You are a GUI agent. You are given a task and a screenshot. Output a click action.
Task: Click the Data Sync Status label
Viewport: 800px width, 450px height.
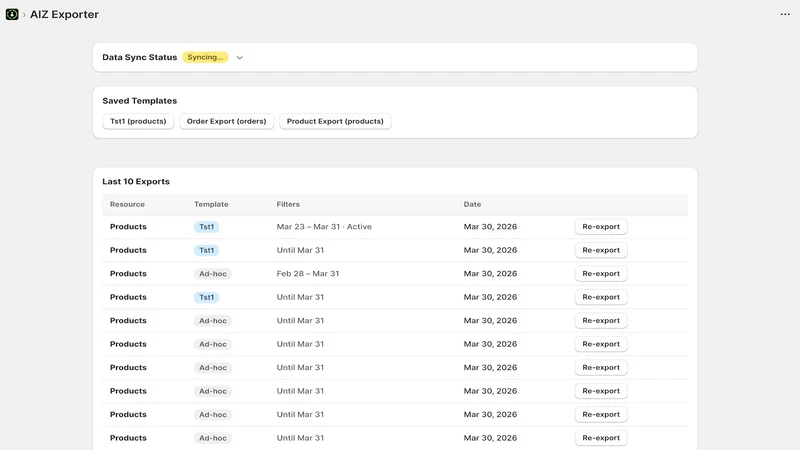click(140, 57)
